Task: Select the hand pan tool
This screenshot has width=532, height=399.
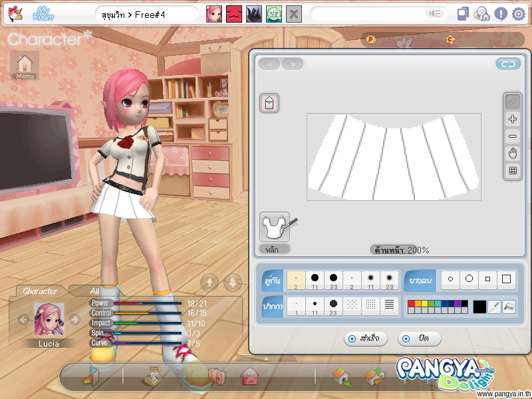Action: [x=513, y=154]
